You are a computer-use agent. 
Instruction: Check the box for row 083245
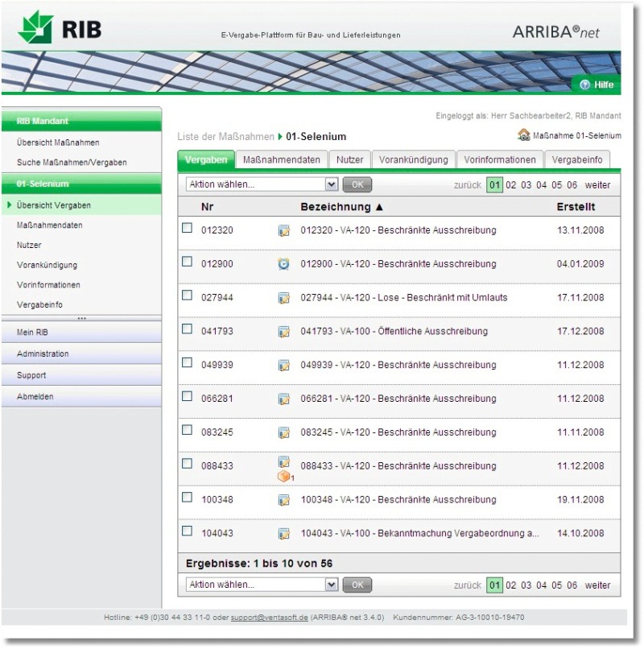tap(187, 430)
